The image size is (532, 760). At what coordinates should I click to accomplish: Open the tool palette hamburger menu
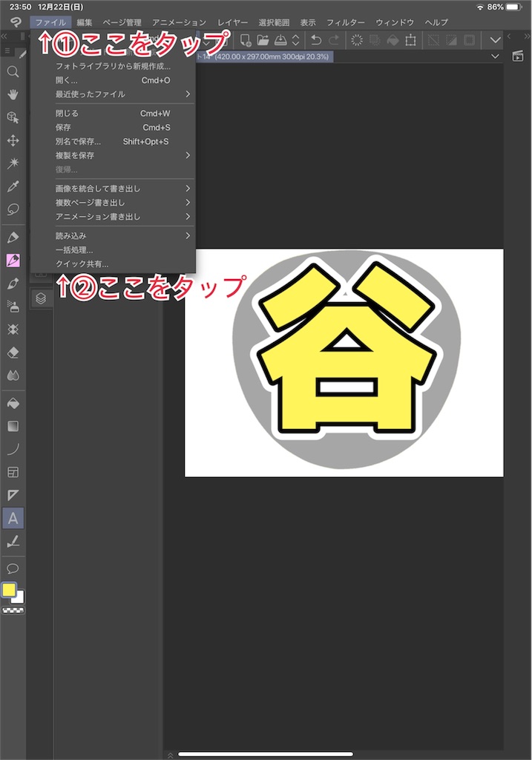pyautogui.click(x=7, y=50)
